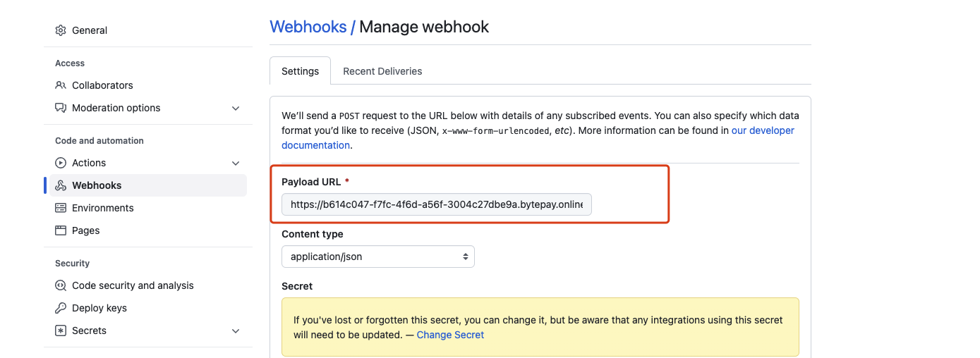
Task: Click the Environments server icon
Action: (61, 208)
